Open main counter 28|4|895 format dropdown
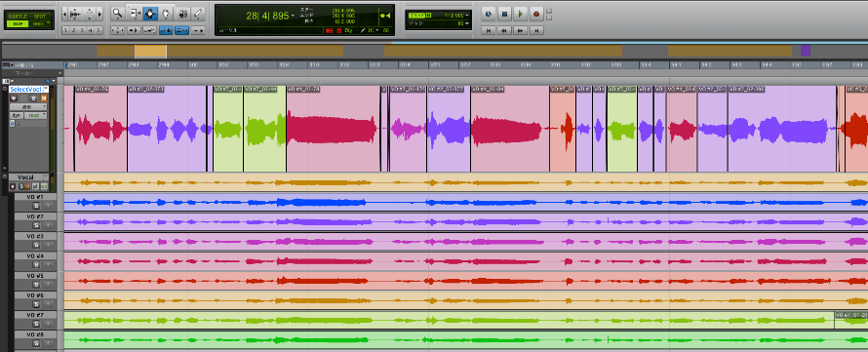 point(293,16)
